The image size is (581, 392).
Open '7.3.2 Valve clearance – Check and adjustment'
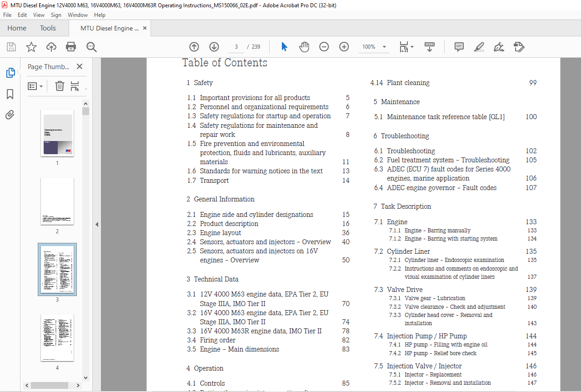[x=463, y=307]
